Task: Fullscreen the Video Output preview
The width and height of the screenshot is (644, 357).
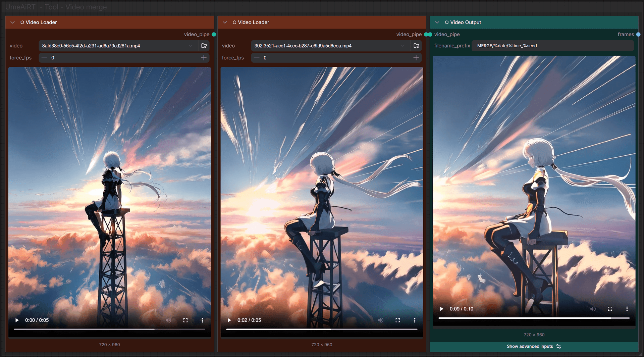Action: click(610, 309)
